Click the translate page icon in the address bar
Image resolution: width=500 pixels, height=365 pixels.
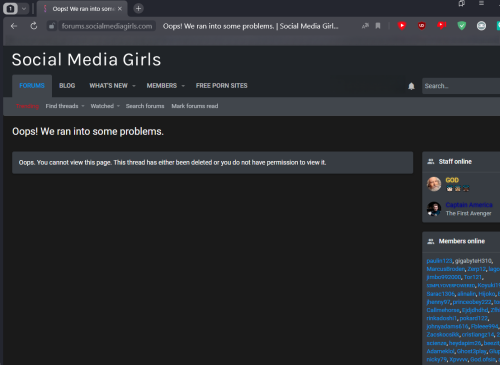pyautogui.click(x=365, y=26)
